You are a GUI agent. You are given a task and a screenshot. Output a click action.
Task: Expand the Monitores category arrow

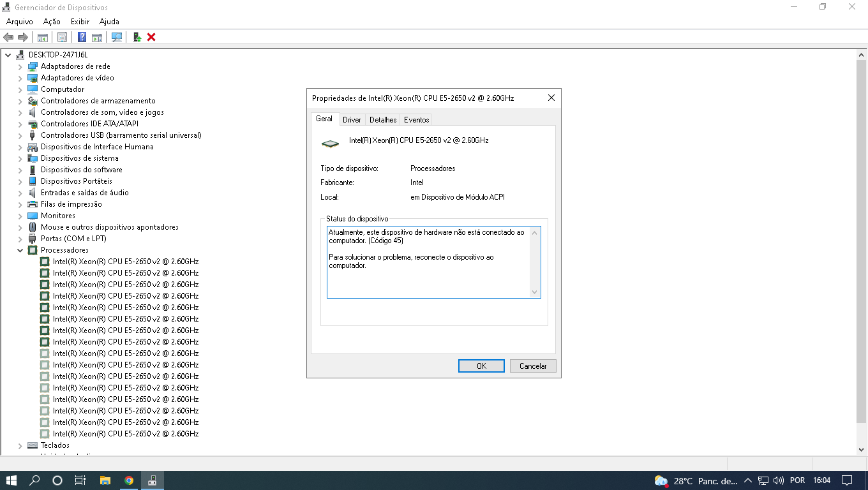pyautogui.click(x=20, y=216)
